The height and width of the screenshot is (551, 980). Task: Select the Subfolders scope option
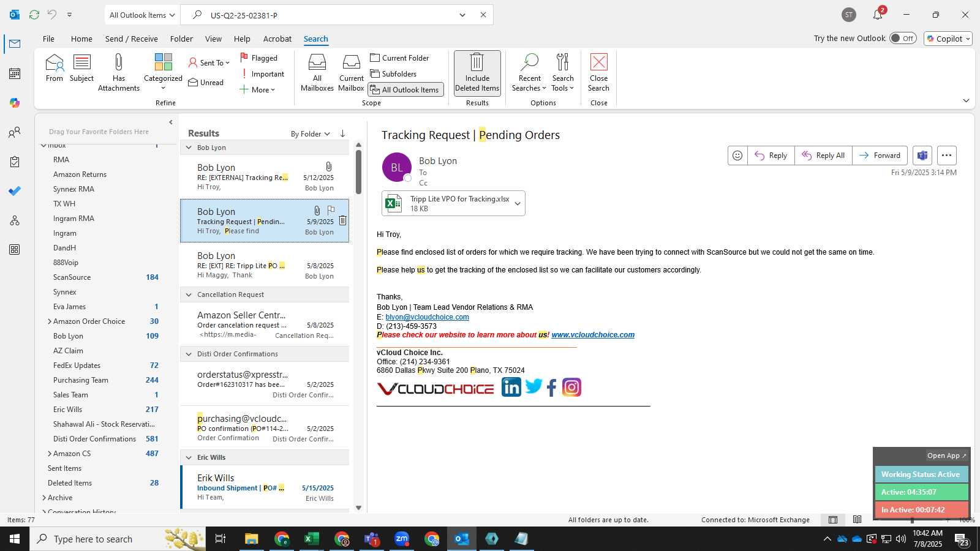pyautogui.click(x=393, y=74)
